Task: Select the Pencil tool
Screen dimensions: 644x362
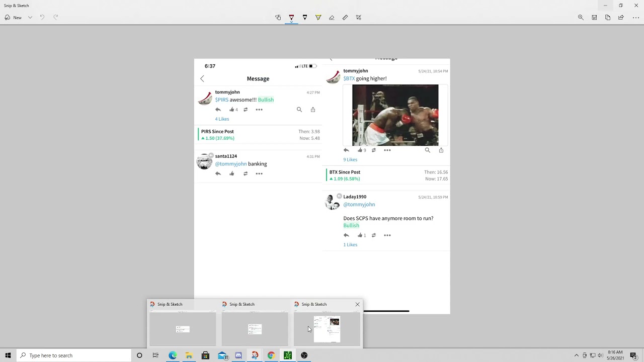Action: click(305, 18)
